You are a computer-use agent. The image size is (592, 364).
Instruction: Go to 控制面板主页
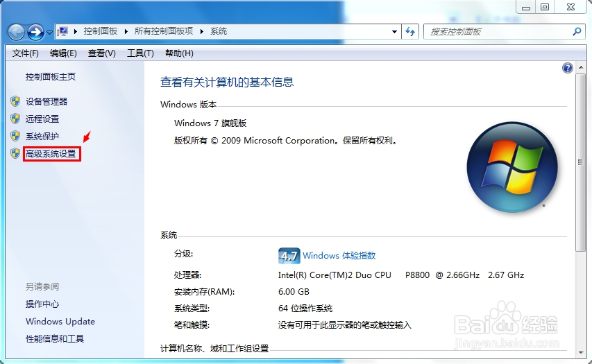coord(51,77)
